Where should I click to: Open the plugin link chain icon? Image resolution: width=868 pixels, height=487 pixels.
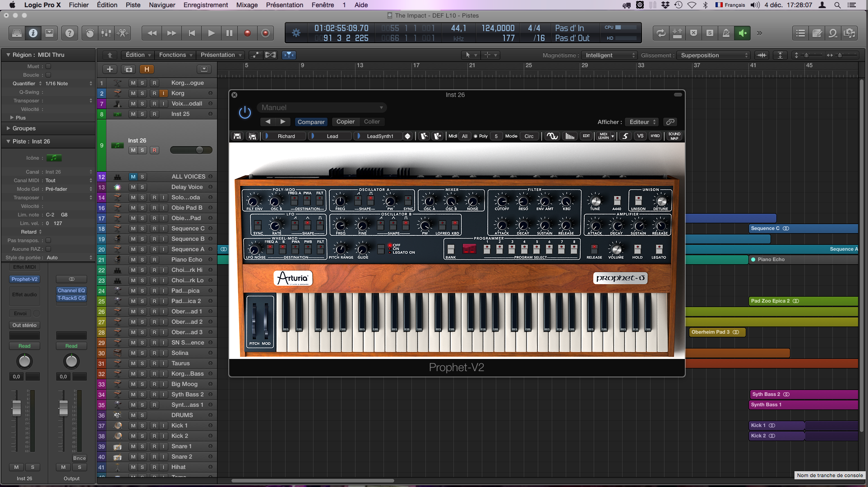click(x=670, y=122)
